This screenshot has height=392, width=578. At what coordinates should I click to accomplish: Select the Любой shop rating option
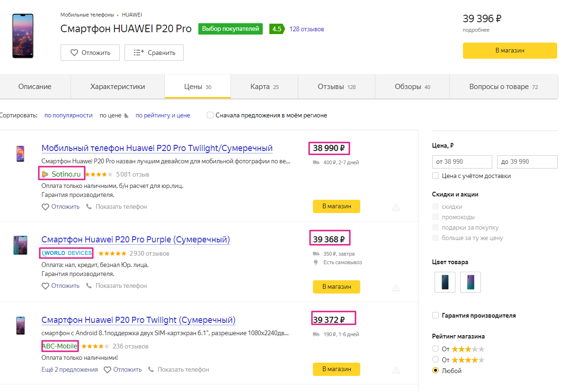point(436,370)
